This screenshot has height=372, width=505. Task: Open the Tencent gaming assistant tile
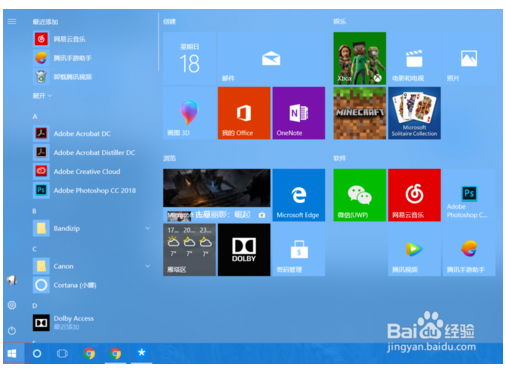(469, 250)
